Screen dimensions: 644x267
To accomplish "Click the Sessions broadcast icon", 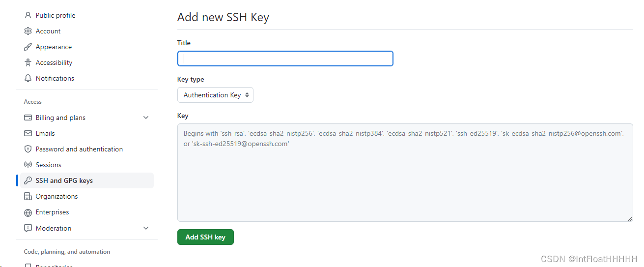I will pos(28,165).
